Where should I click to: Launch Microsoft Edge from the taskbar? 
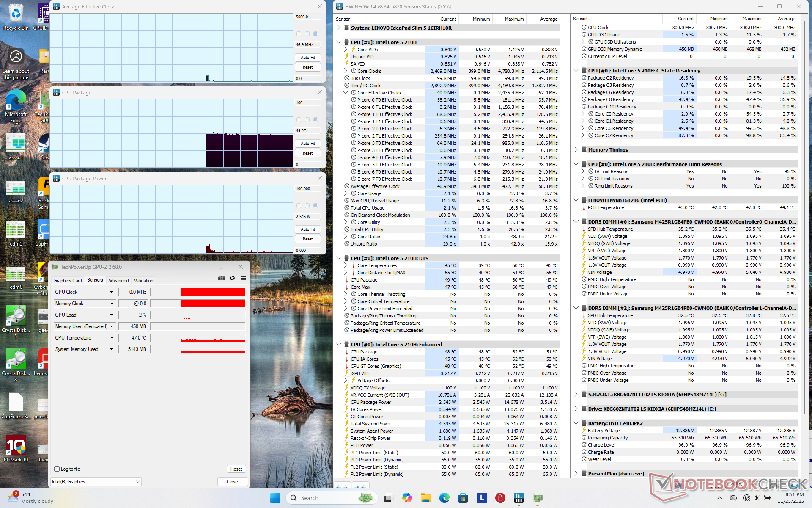[444, 498]
